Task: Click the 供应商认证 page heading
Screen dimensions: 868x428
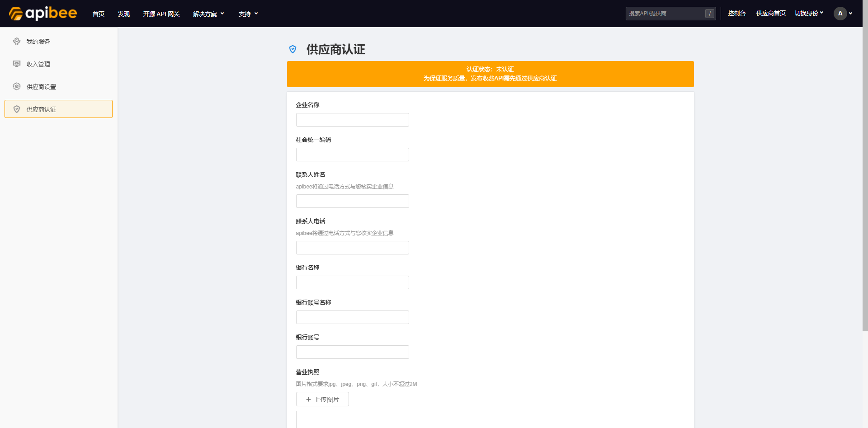Action: coord(336,49)
